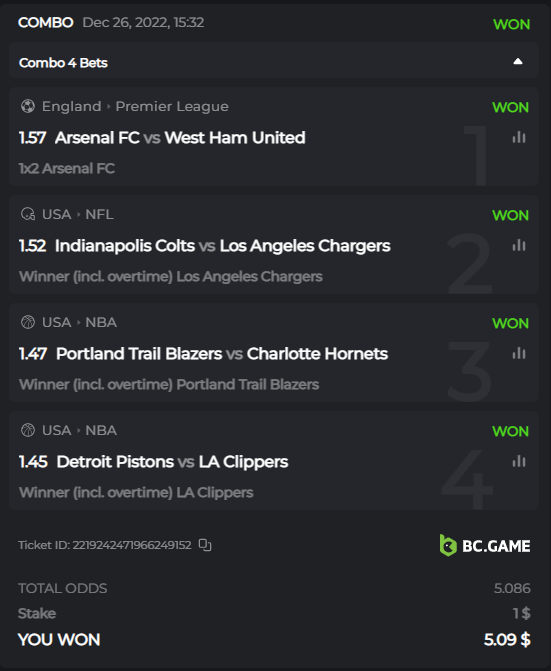The width and height of the screenshot is (551, 671).
Task: Click the BC.GAME logo
Action: tap(485, 546)
